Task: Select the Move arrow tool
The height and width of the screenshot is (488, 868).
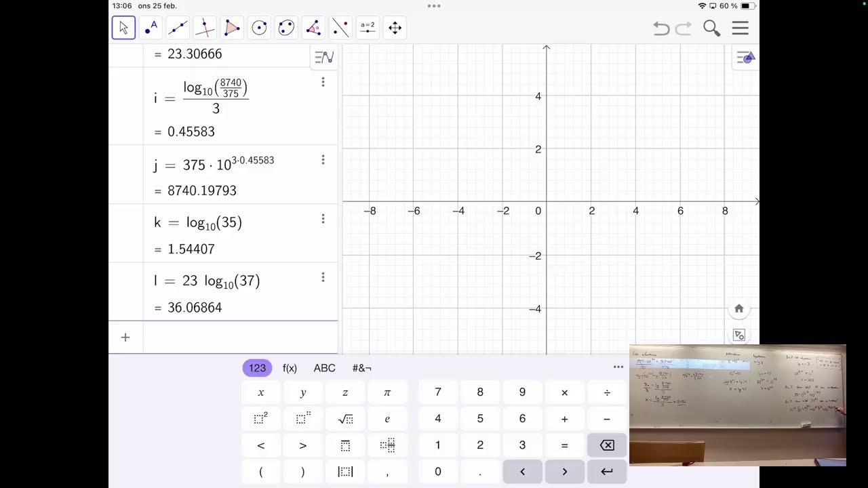Action: [x=123, y=28]
